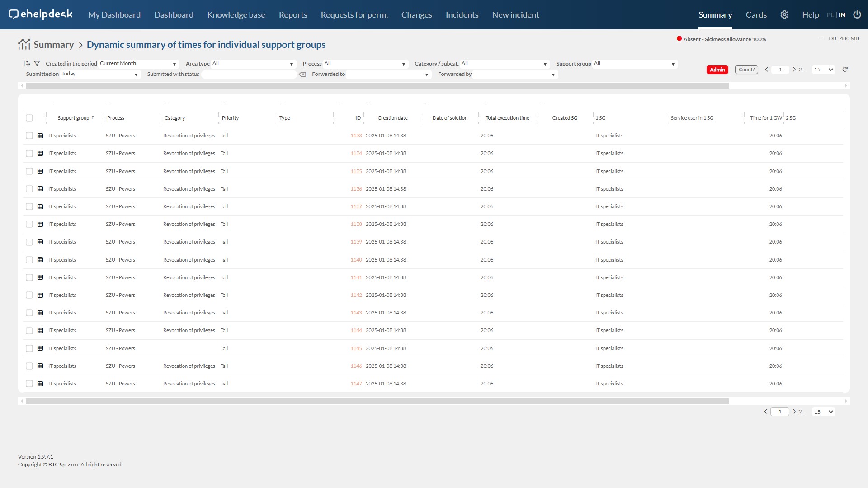
Task: Switch to the Cards tab
Action: pos(756,15)
